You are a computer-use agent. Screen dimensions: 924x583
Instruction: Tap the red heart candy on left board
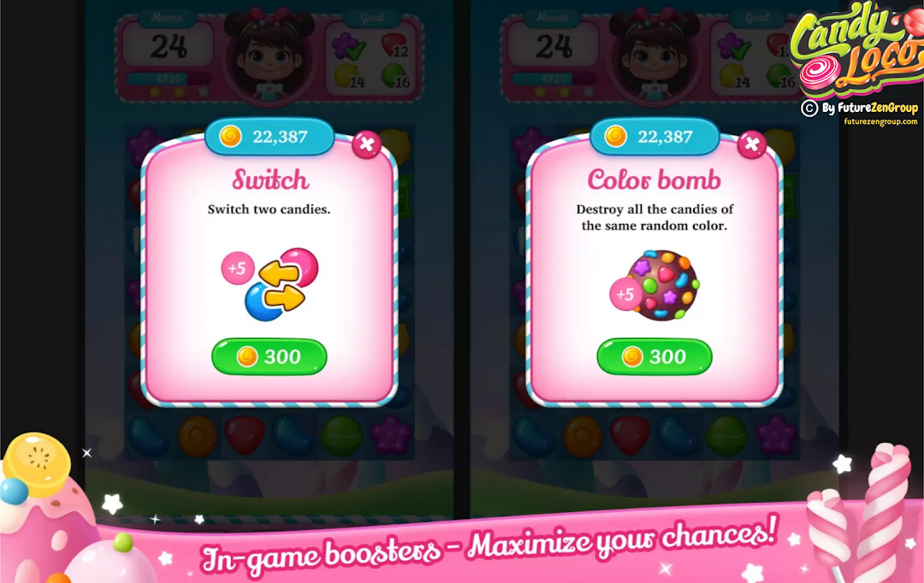tap(245, 436)
